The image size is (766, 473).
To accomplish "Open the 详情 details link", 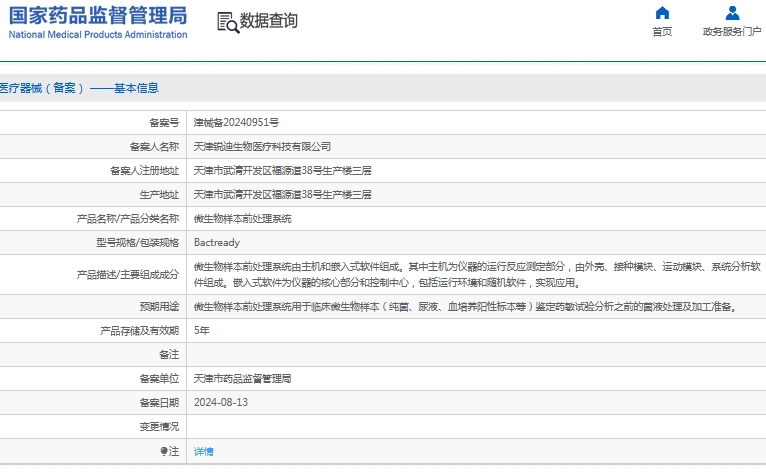I will click(204, 452).
